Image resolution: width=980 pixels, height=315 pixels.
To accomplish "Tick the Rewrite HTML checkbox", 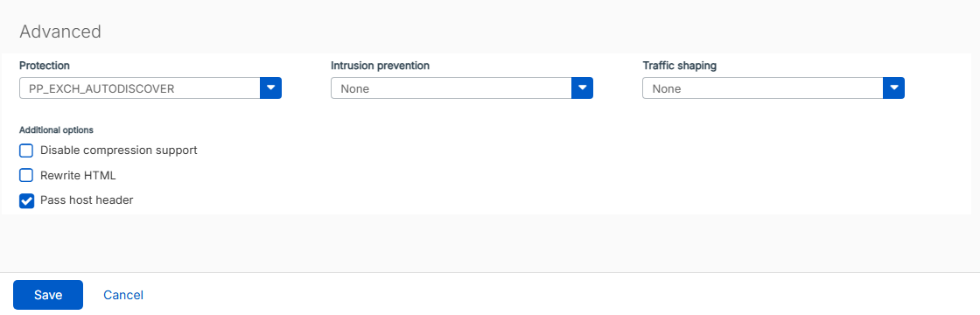I will pos(26,176).
